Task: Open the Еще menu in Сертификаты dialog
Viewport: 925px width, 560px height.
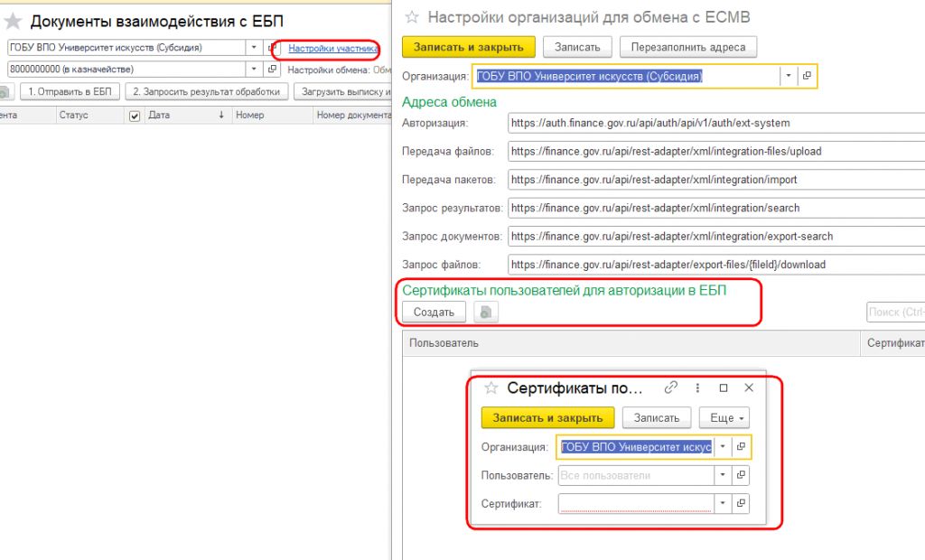Action: pos(724,418)
